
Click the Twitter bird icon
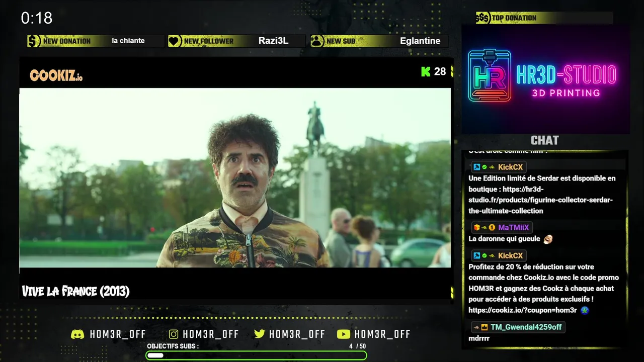pyautogui.click(x=260, y=334)
